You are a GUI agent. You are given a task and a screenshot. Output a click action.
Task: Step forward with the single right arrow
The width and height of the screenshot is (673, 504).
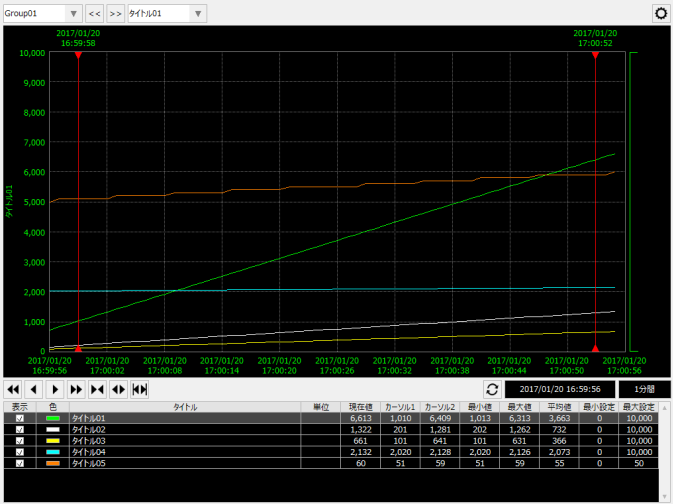pos(55,389)
